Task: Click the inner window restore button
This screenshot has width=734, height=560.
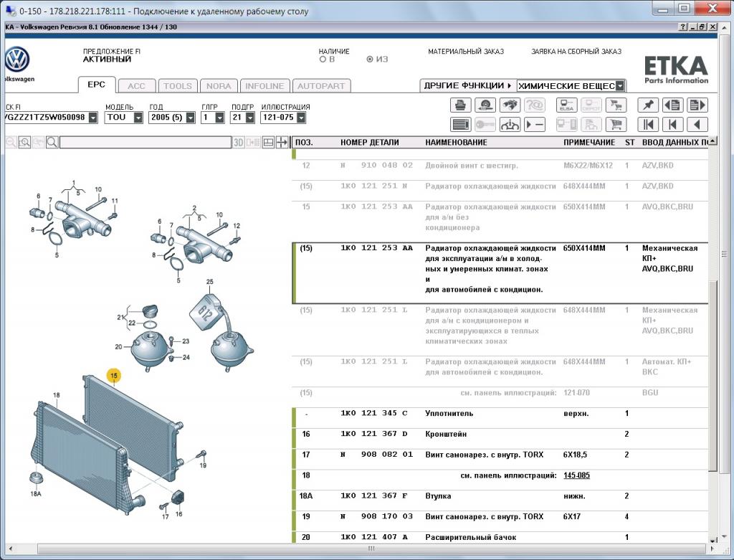Action: point(701,27)
